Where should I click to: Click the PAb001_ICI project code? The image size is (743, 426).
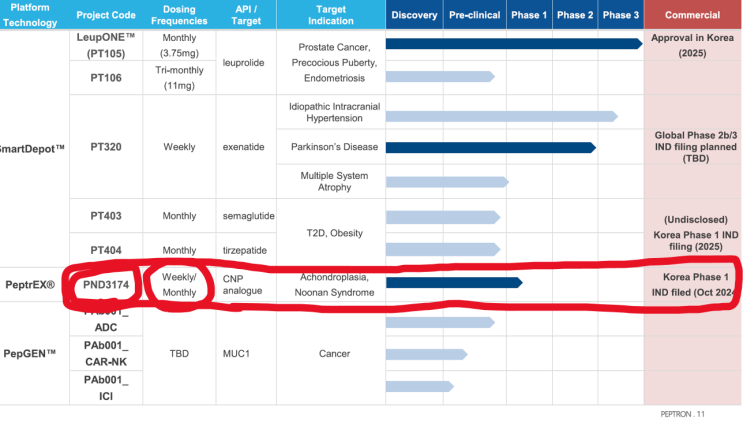[x=106, y=388]
